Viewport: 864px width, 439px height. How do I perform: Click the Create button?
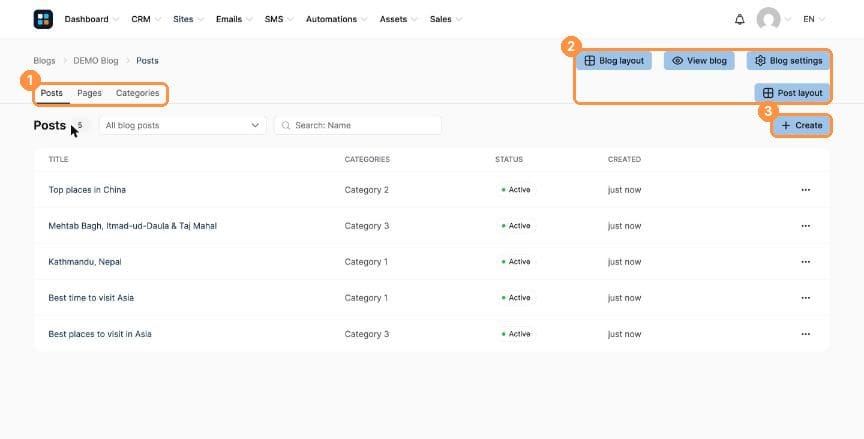[x=801, y=126]
